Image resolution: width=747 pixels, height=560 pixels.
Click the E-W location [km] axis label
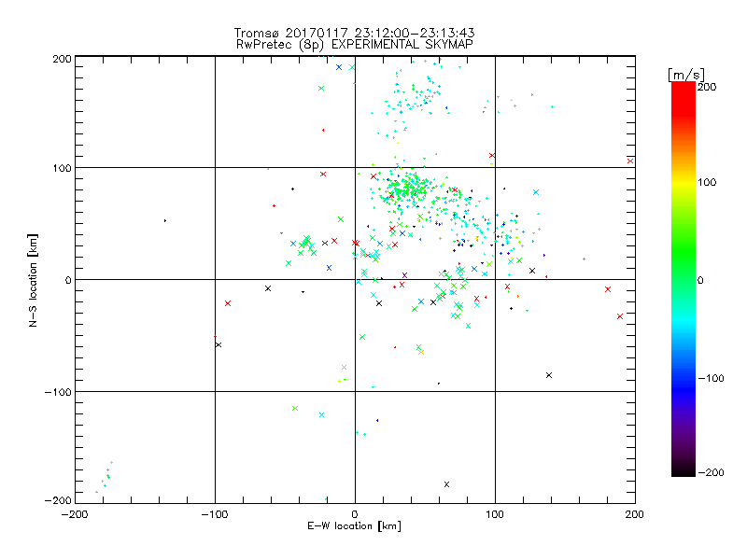click(x=354, y=526)
